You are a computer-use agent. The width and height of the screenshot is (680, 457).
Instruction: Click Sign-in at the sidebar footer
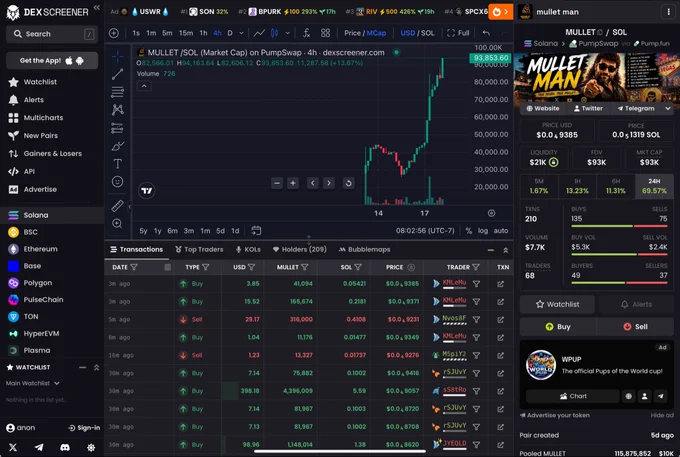pos(84,428)
